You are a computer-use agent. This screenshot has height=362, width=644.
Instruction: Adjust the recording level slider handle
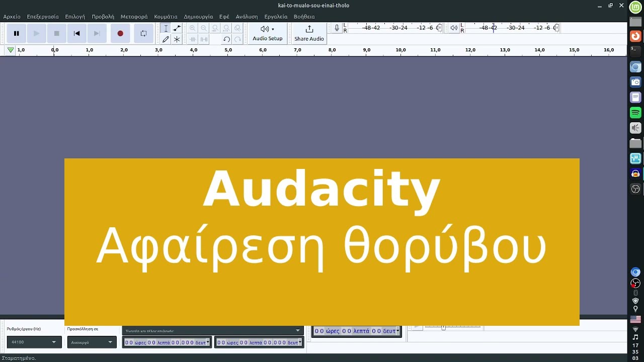click(439, 28)
